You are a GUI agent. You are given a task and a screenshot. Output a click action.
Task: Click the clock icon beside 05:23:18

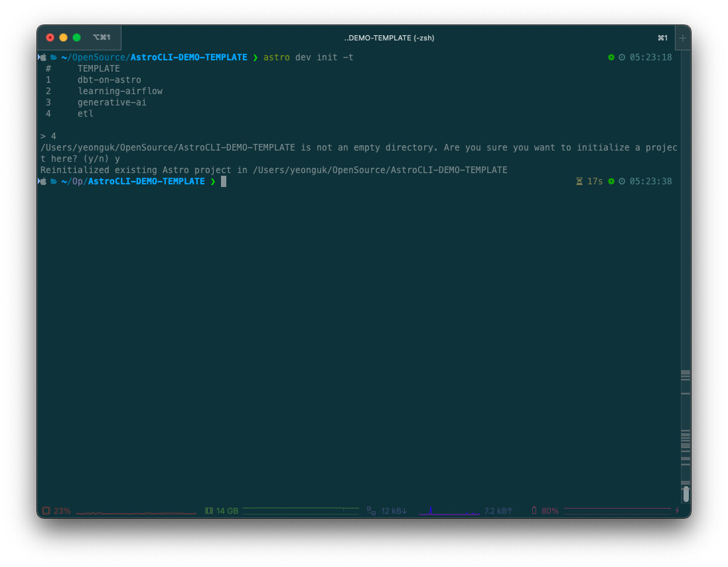point(622,57)
